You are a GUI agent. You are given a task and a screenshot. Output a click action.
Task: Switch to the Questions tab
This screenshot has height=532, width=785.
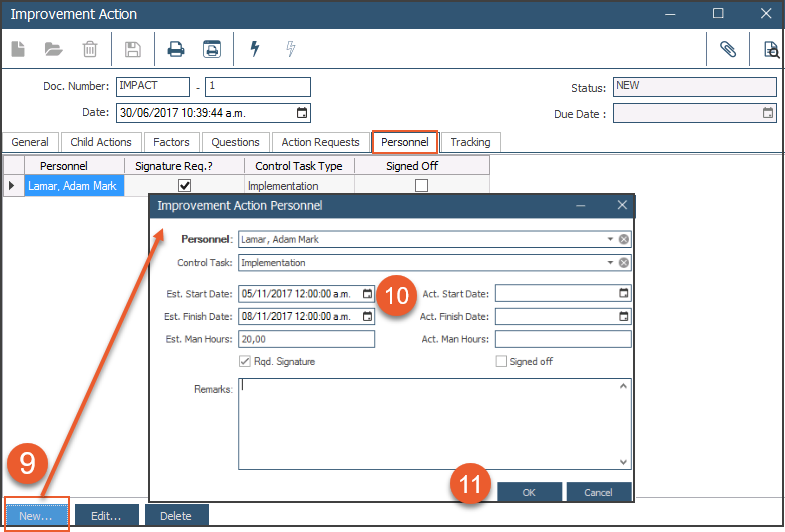[235, 142]
